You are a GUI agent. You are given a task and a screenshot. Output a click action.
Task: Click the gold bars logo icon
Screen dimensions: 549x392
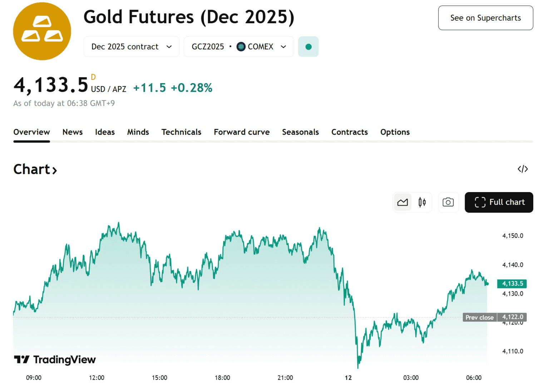42,31
